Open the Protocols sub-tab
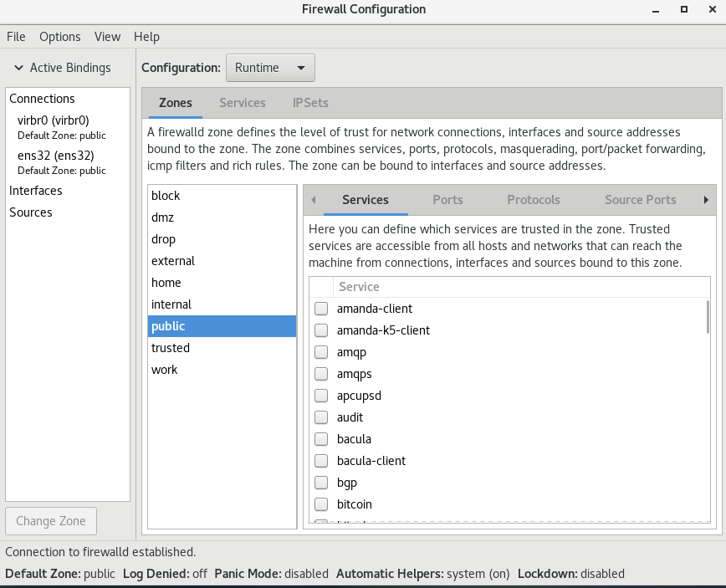This screenshot has width=726, height=588. [x=534, y=200]
